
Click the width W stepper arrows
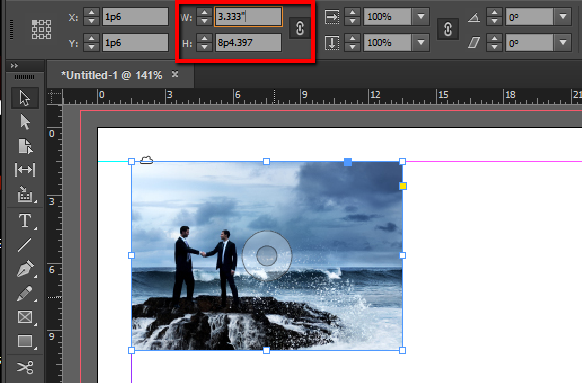coord(204,17)
